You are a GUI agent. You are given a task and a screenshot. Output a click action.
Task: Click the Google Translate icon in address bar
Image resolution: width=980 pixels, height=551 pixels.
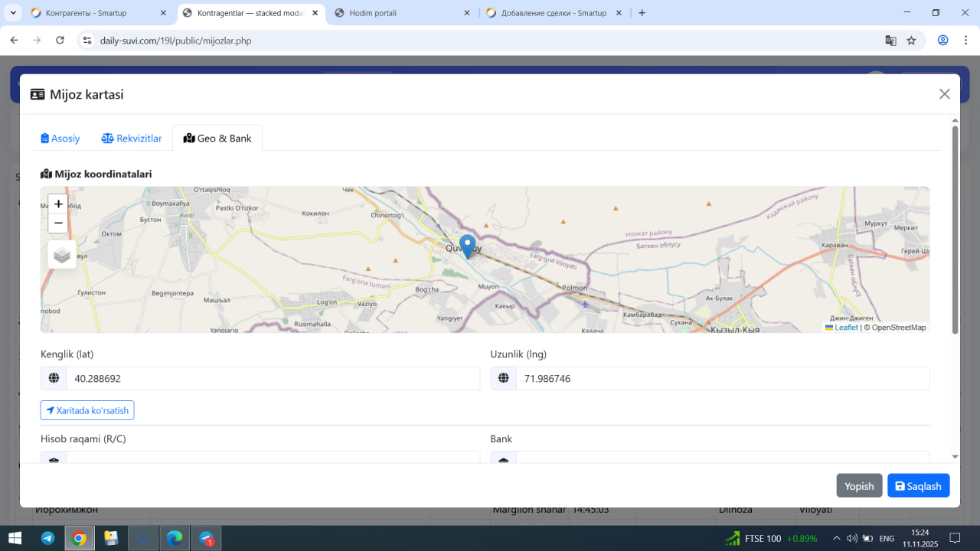890,41
